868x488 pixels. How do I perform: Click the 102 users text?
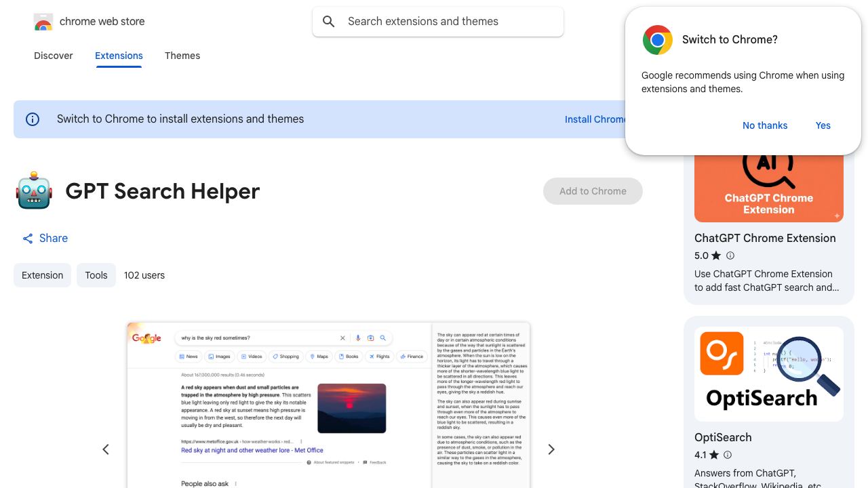(144, 275)
